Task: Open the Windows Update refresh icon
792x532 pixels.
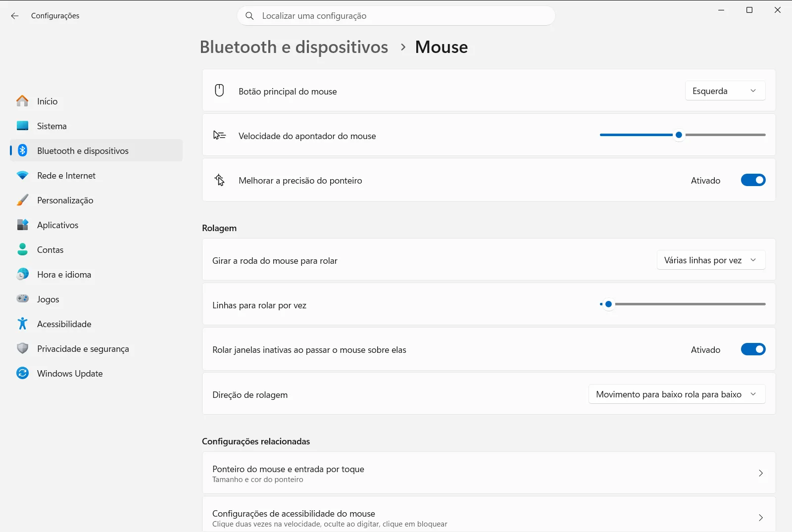Action: point(22,373)
